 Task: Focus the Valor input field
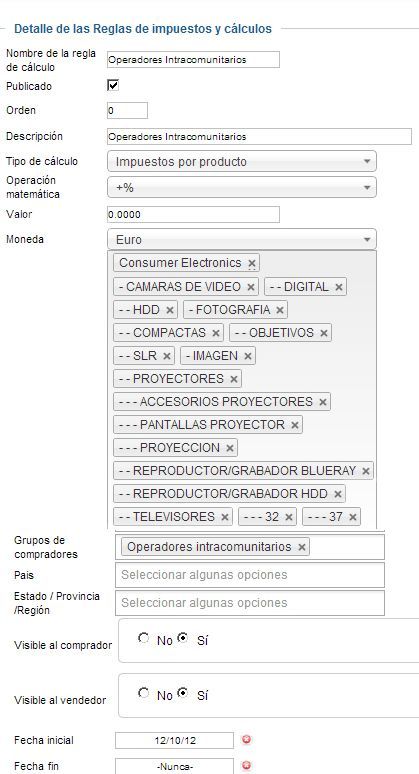pos(193,215)
